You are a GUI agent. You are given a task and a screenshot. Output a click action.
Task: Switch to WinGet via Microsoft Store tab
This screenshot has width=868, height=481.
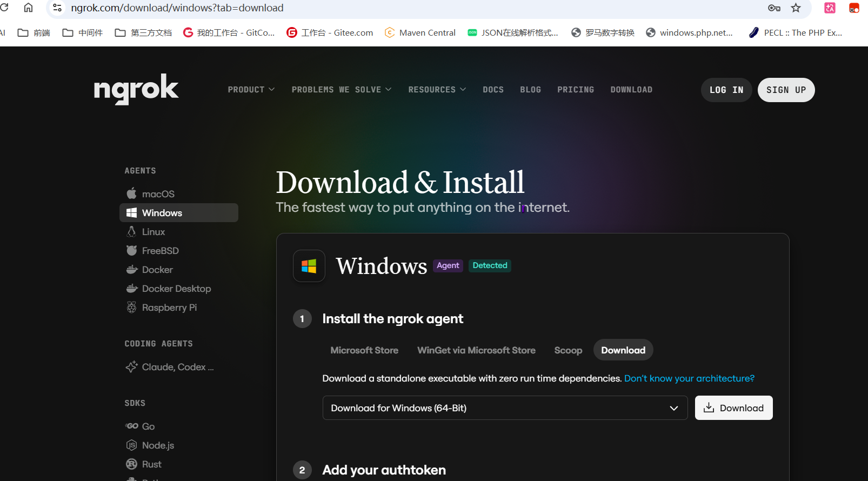coord(476,350)
